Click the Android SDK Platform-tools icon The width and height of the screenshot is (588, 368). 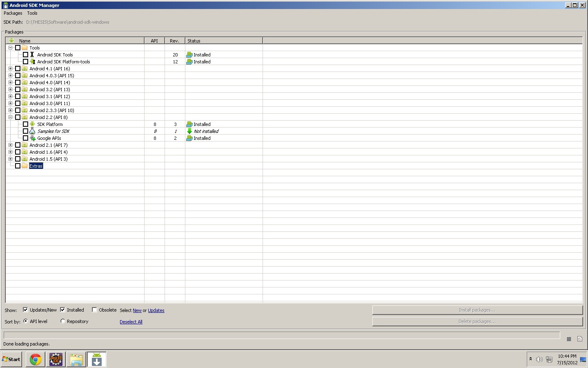[32, 61]
